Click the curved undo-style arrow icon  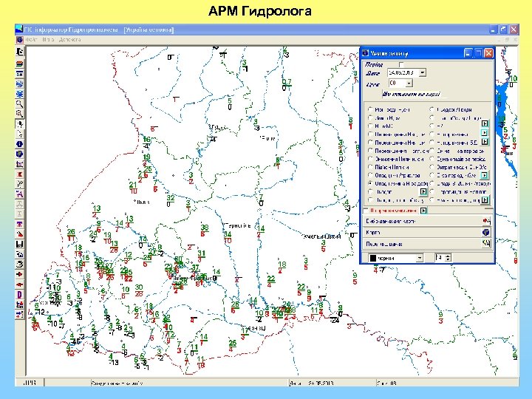click(20, 265)
